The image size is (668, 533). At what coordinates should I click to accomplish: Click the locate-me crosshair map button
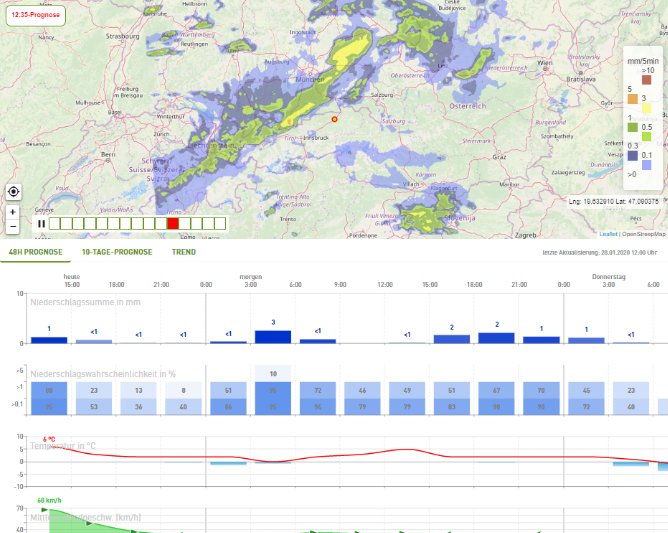tap(13, 191)
